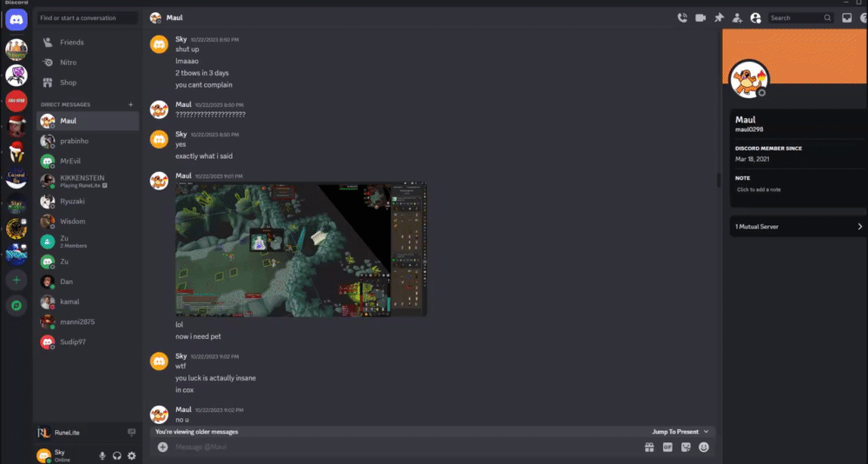The width and height of the screenshot is (868, 464).
Task: Add a server with the plus button
Action: pyautogui.click(x=16, y=280)
